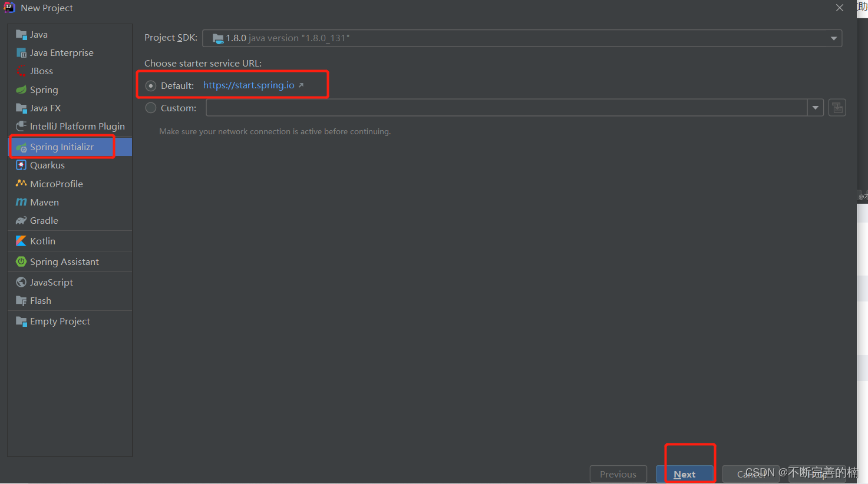Click the "Choose starter service URL:" text
Screen dimensions: 868x484
(x=203, y=63)
